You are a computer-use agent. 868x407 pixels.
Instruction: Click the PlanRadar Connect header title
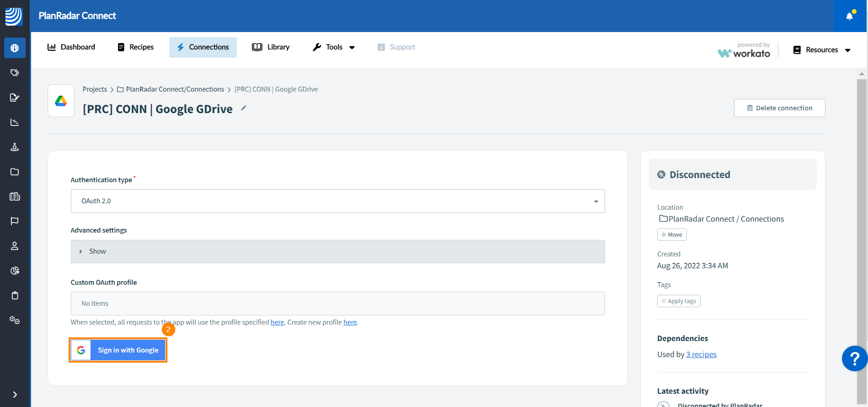[77, 16]
